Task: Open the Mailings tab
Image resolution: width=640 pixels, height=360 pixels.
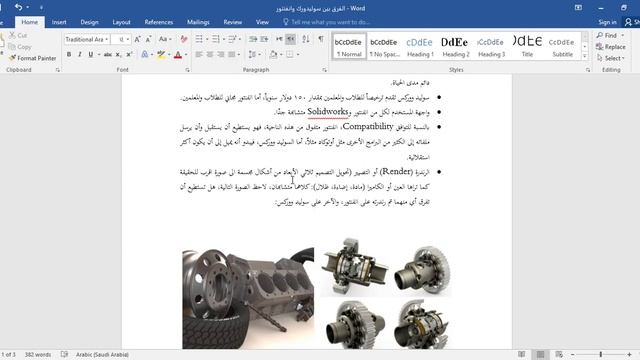Action: 198,22
